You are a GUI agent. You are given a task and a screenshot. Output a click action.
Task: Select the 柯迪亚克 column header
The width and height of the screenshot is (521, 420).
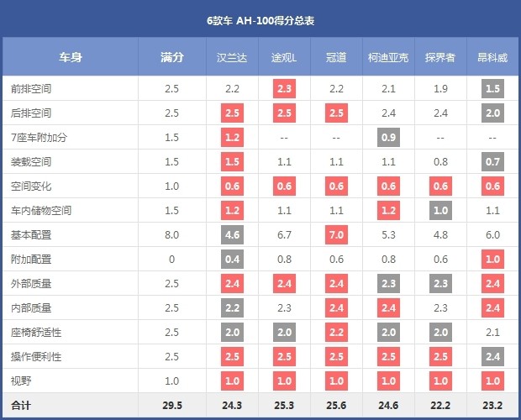pos(387,58)
